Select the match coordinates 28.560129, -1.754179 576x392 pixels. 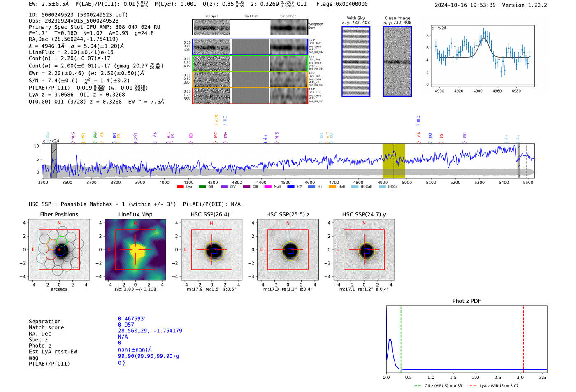point(150,331)
